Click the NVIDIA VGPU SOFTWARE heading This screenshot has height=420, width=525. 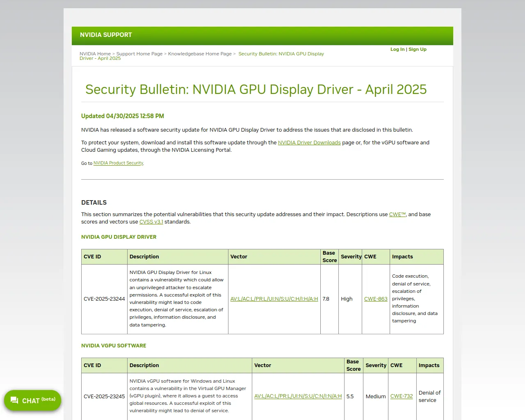[x=114, y=346]
